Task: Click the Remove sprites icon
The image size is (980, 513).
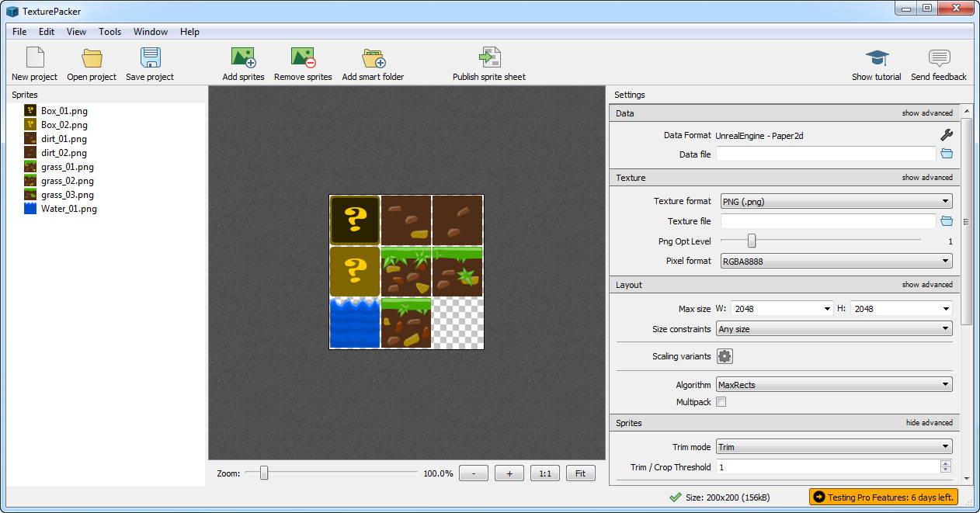Action: [303, 56]
